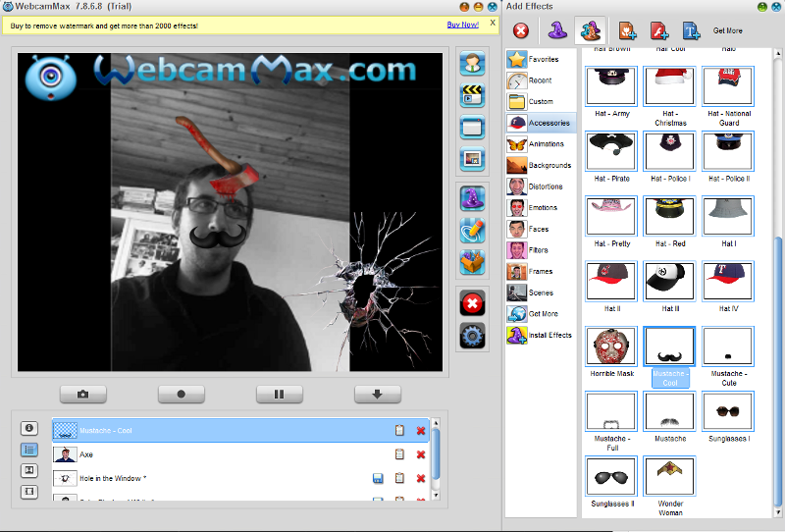Apply the Sunglasses II effect
Screen dimensions: 785x532
coord(611,476)
